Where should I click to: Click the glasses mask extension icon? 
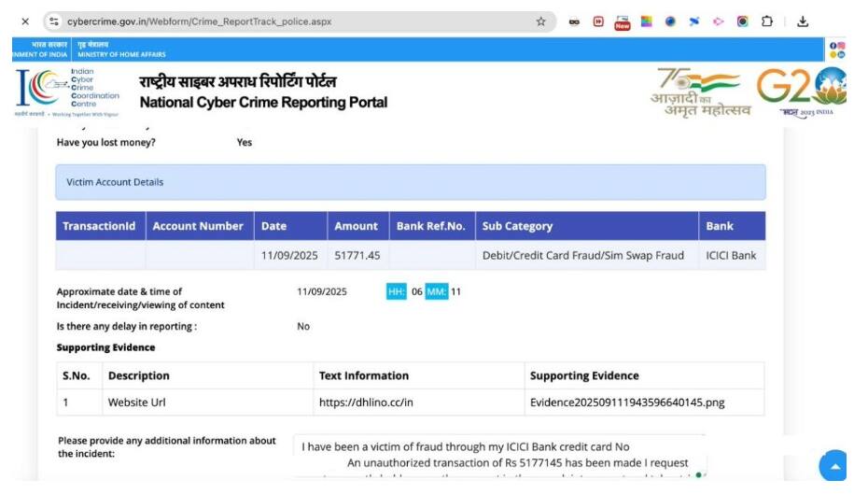click(573, 21)
